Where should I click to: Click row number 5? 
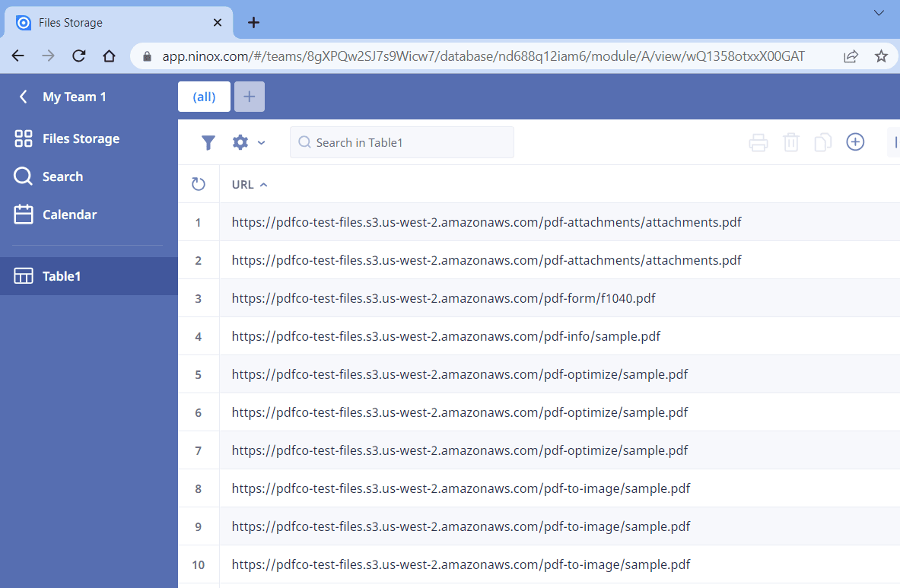point(198,374)
